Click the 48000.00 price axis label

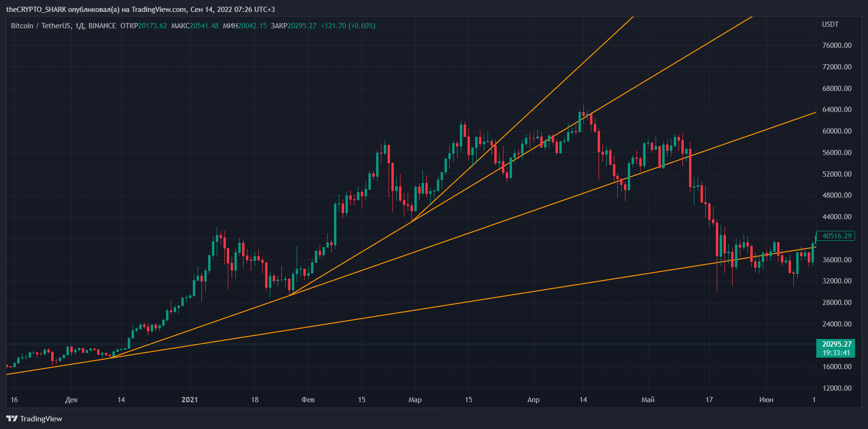(x=837, y=195)
